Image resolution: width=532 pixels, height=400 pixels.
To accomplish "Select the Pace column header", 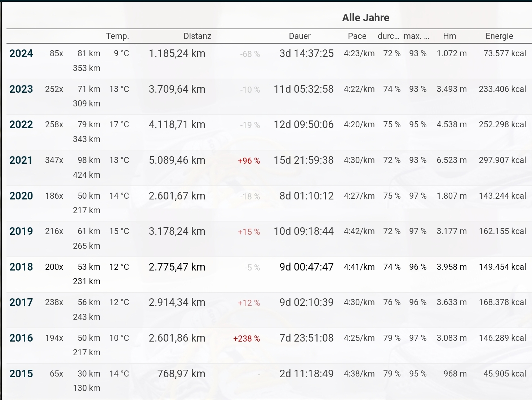I will tap(357, 36).
